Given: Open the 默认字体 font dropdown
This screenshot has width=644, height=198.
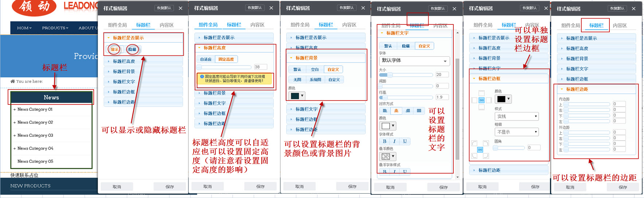Looking at the screenshot, I should pos(414,61).
